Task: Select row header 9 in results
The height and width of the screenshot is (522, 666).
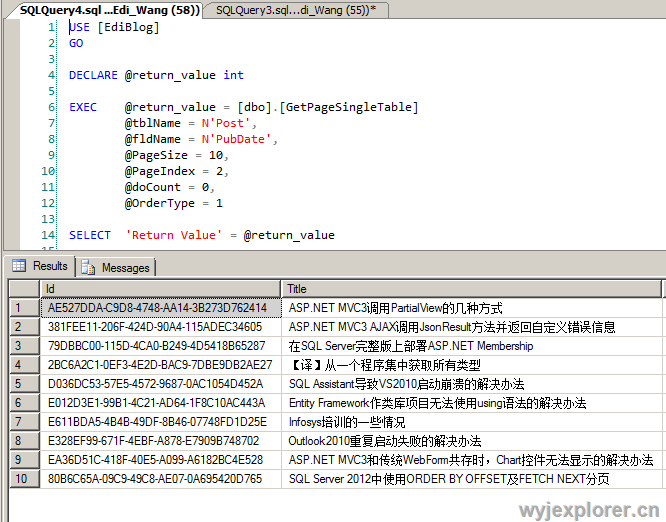Action: pyautogui.click(x=24, y=460)
